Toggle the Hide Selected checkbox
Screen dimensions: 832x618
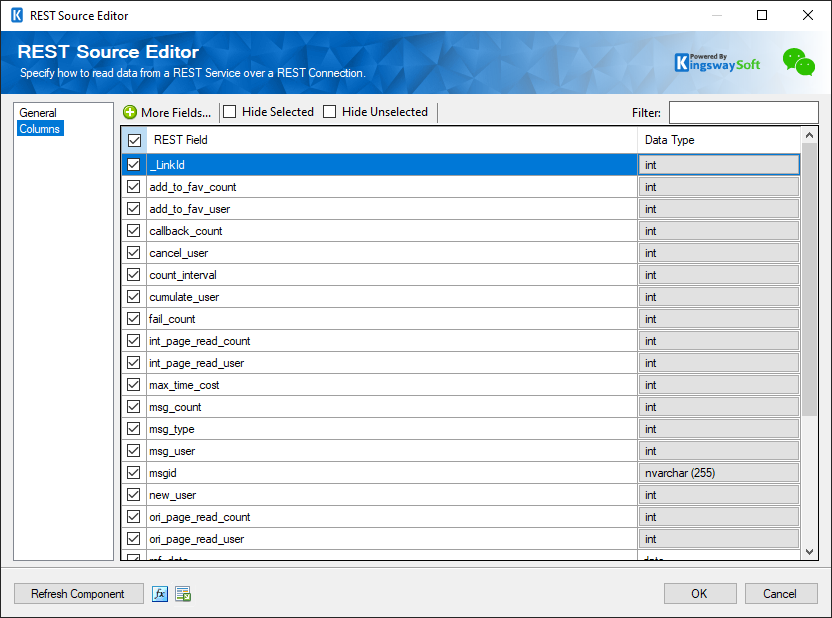tap(230, 112)
